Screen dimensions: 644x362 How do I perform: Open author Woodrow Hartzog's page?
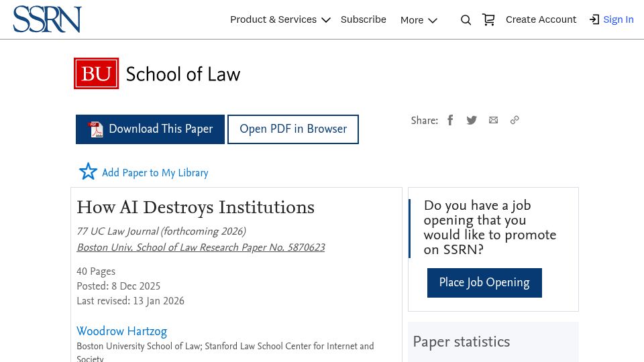[121, 331]
